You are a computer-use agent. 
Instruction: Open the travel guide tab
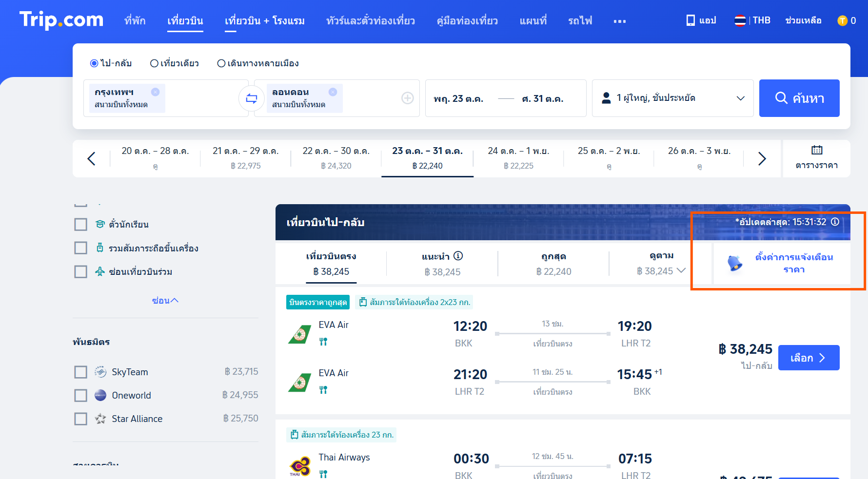pos(467,20)
